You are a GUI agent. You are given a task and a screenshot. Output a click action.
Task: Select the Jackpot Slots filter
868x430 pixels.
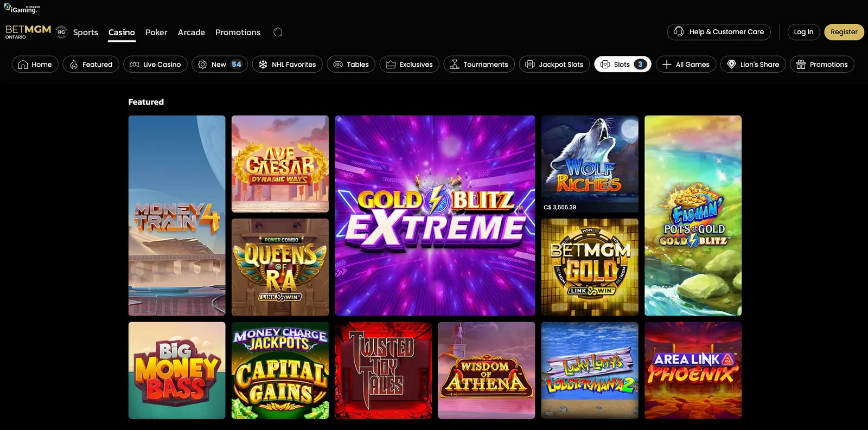tap(554, 65)
